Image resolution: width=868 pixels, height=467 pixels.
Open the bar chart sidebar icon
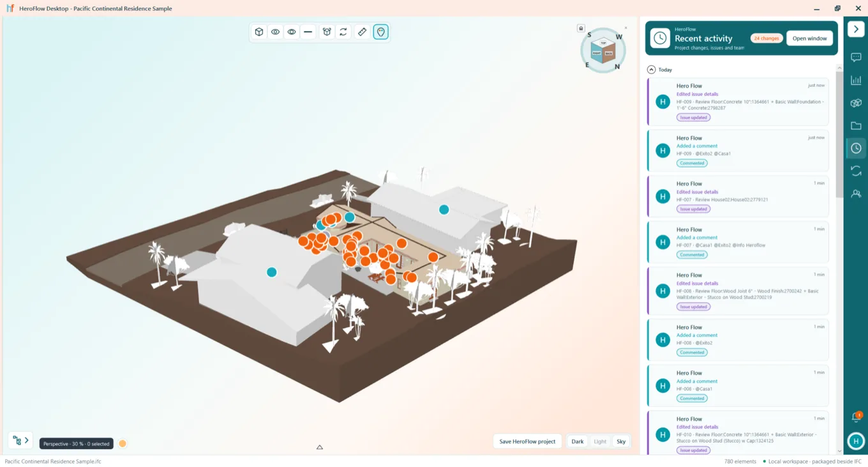click(x=856, y=80)
